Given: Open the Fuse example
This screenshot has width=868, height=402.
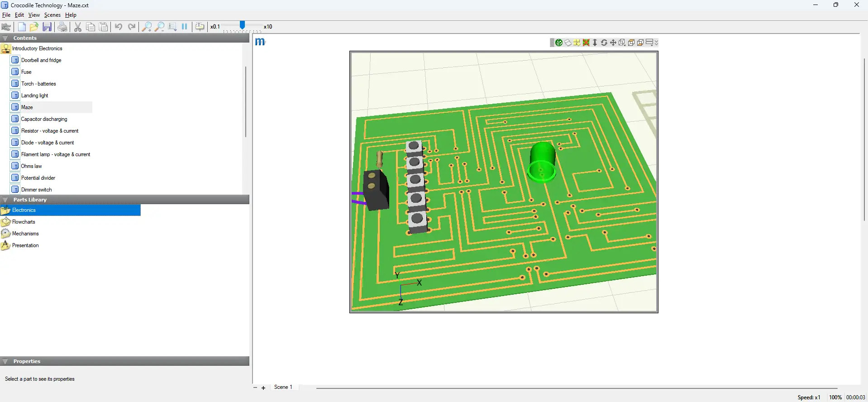Looking at the screenshot, I should [x=21, y=72].
